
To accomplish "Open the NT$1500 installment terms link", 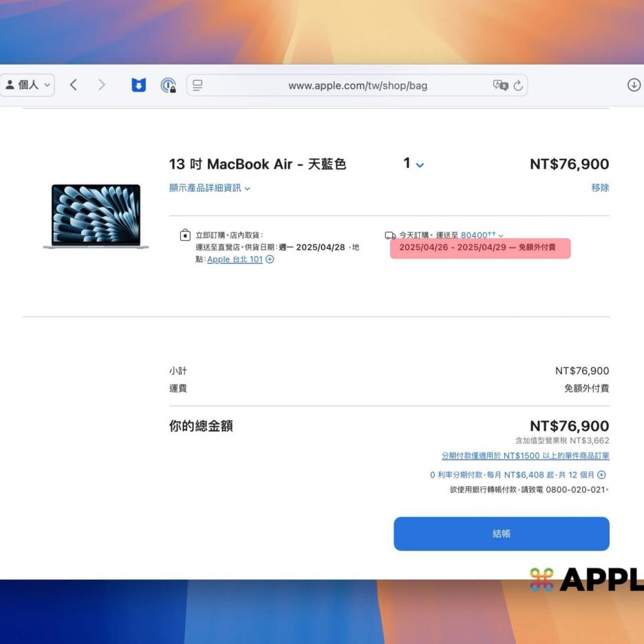I will 525,455.
